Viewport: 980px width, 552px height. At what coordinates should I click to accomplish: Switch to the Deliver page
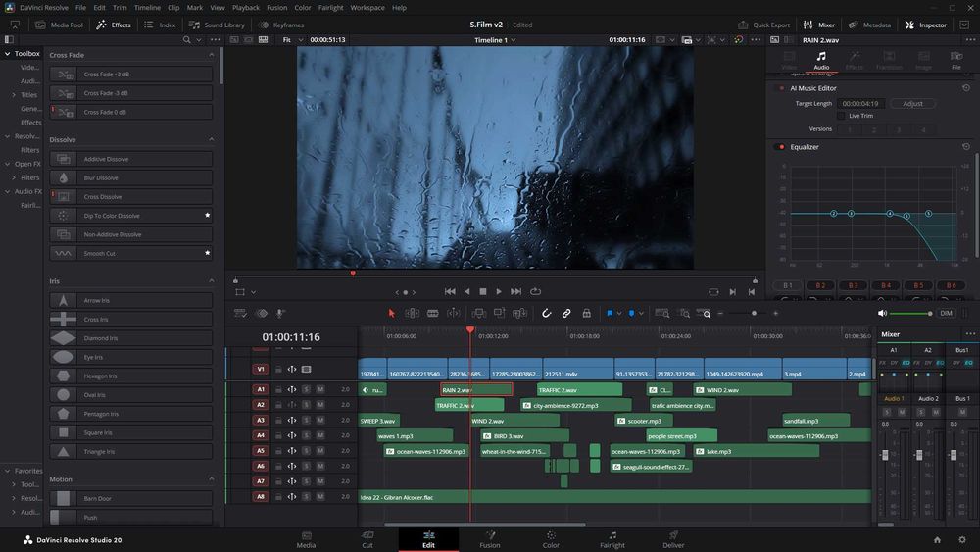(x=673, y=539)
